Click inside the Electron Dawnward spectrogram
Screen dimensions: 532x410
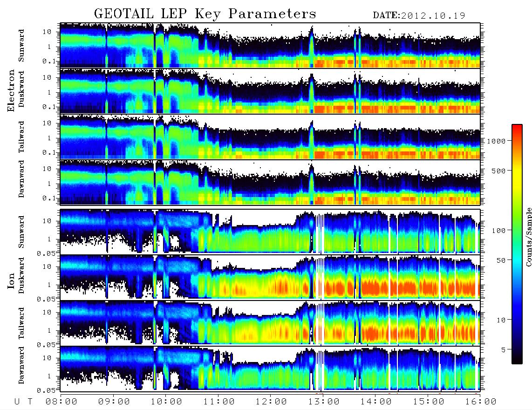270,182
